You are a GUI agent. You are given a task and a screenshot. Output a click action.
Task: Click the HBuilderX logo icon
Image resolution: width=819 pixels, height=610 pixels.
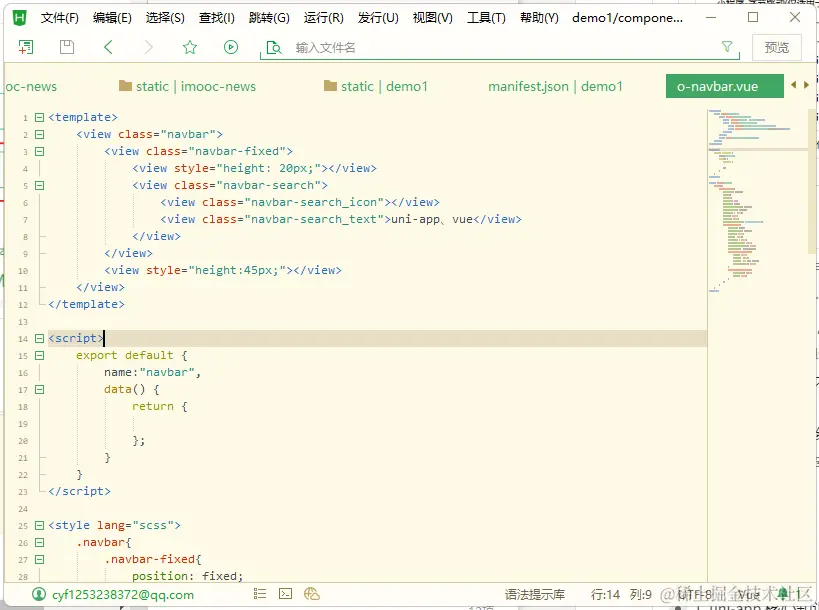(19, 18)
